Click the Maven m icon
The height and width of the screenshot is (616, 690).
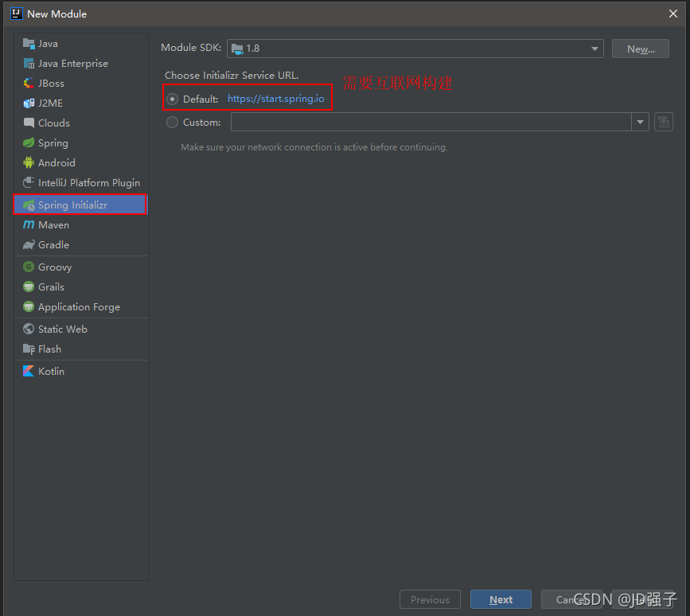(x=29, y=224)
